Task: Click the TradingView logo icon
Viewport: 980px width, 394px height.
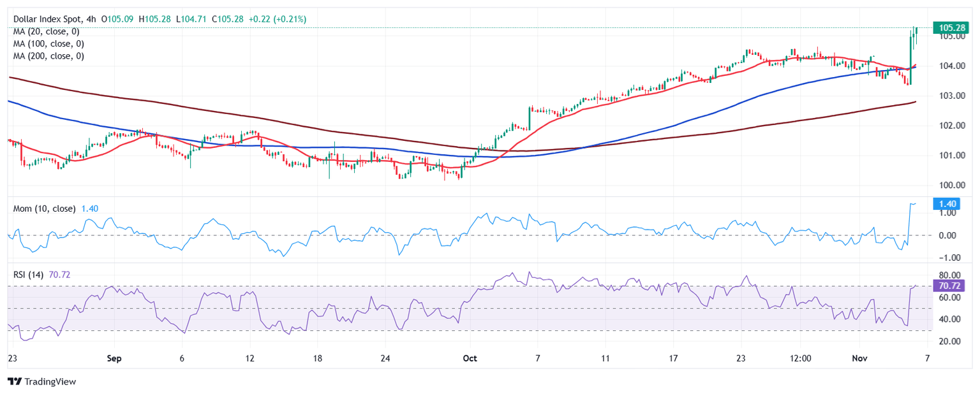Action: tap(14, 381)
